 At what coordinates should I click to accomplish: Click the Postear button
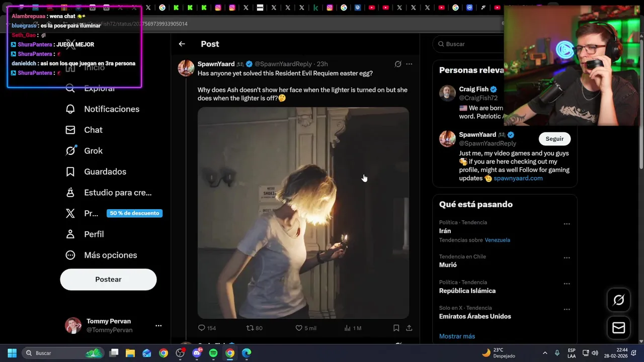coord(108,280)
